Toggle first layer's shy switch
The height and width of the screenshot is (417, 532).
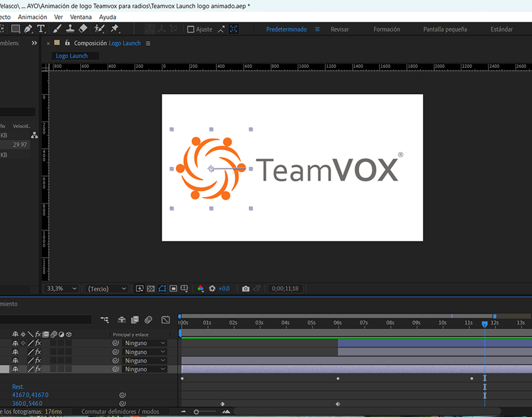pos(15,343)
